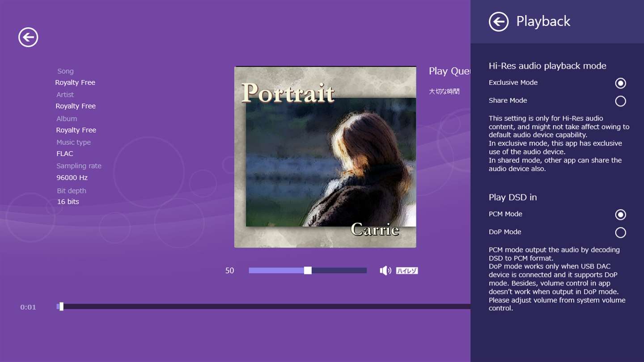Choose DoP Mode for DSD playback
Image resolution: width=644 pixels, height=362 pixels.
tap(620, 232)
